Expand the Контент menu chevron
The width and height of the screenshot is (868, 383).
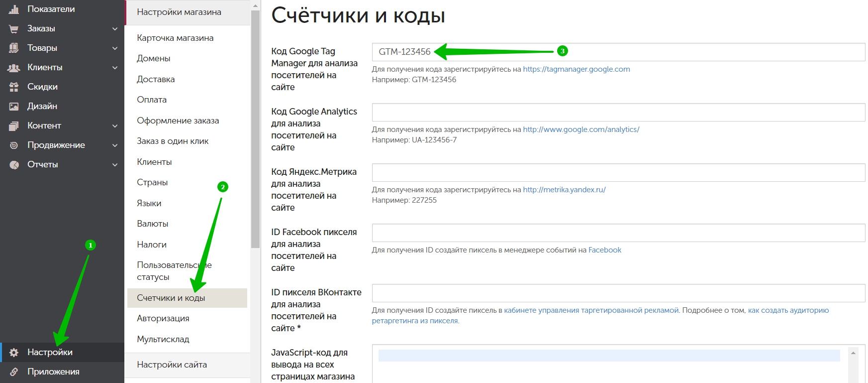[x=115, y=126]
